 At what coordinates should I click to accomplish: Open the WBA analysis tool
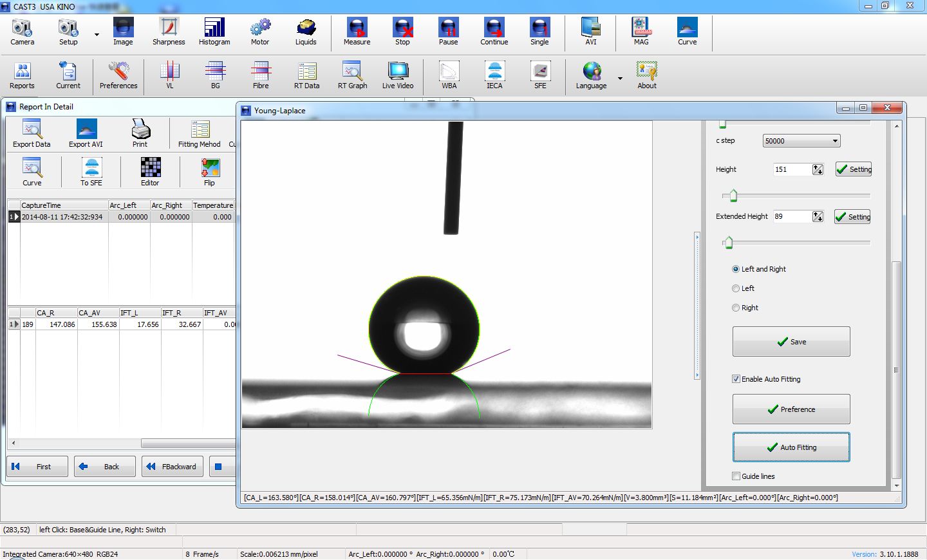click(x=448, y=74)
